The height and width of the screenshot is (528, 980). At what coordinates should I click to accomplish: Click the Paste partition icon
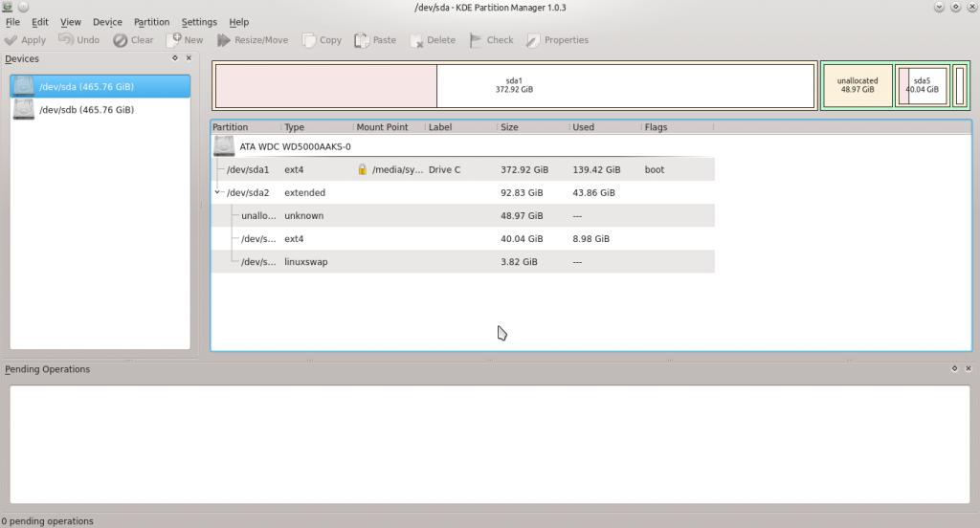click(362, 40)
